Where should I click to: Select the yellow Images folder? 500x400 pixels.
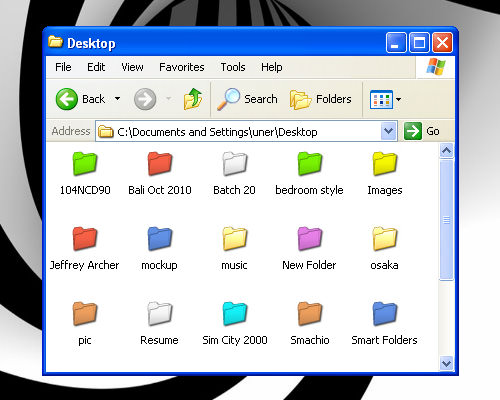tap(384, 164)
